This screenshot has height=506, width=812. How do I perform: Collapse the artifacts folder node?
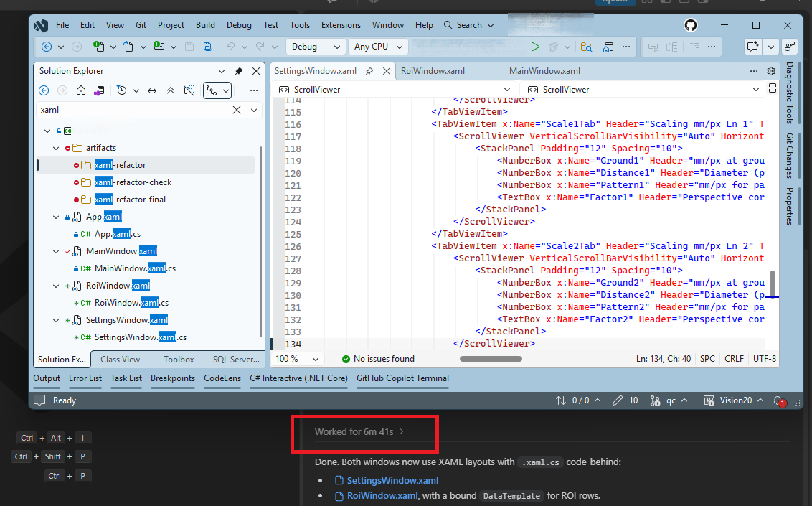[x=56, y=148]
